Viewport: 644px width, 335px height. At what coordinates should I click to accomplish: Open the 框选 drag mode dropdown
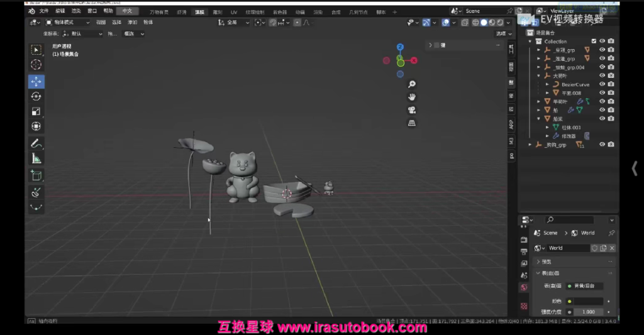click(133, 34)
